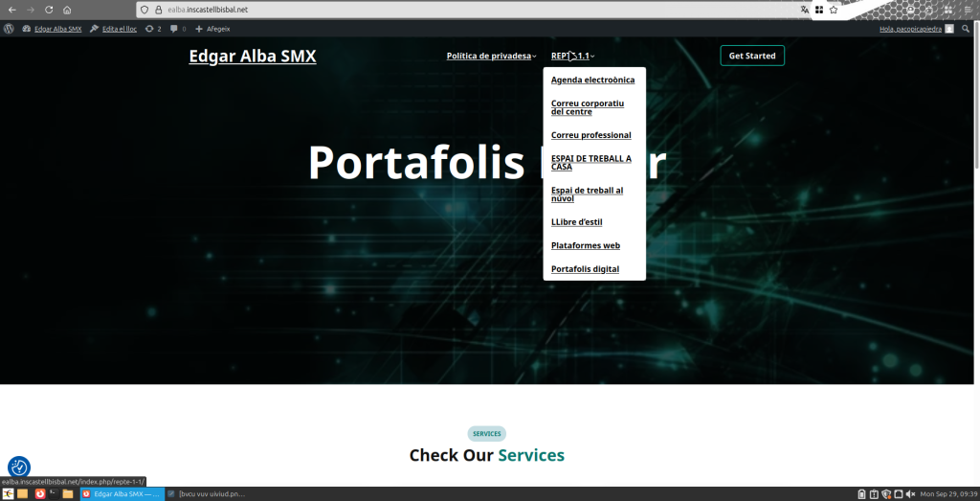
Task: Open the translate page icon in address bar
Action: point(804,10)
